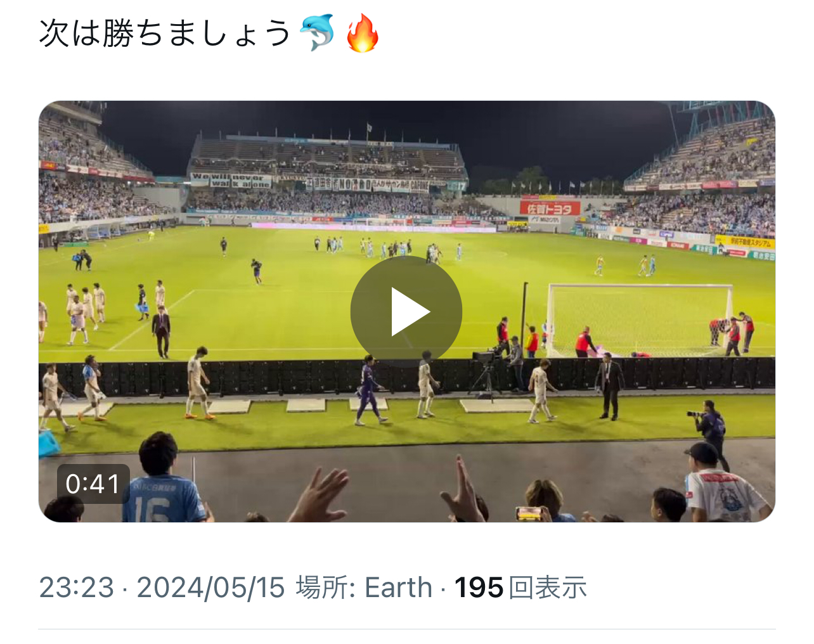The image size is (814, 644).
Task: Click the We will never walk alone banner
Action: pos(231,181)
